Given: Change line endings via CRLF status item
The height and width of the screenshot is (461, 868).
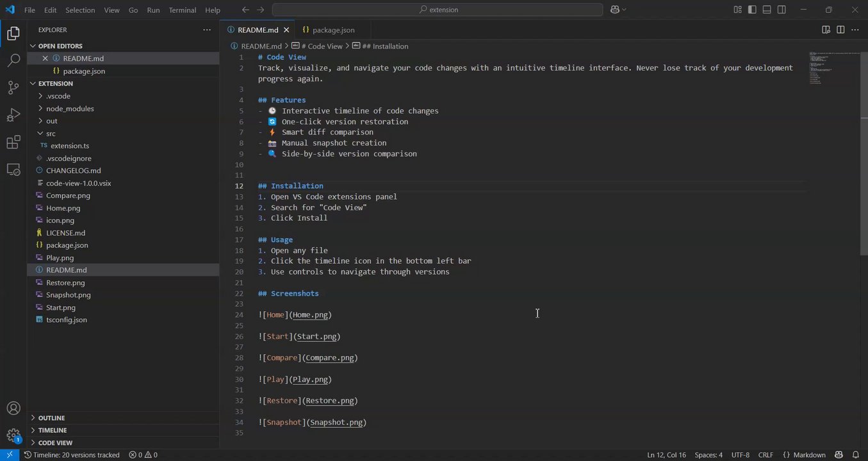Looking at the screenshot, I should (766, 455).
